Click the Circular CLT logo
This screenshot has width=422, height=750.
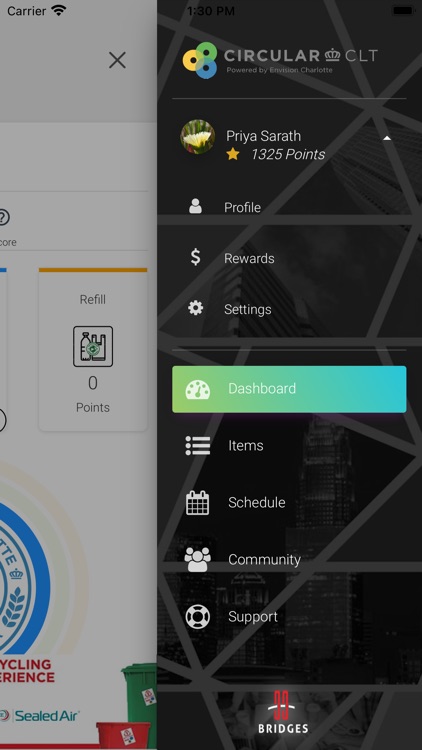point(280,60)
